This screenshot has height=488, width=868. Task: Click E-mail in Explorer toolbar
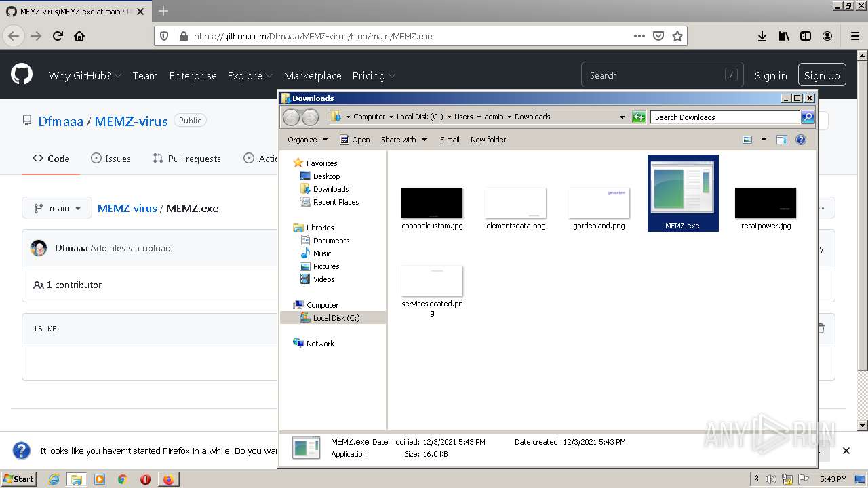(x=450, y=140)
